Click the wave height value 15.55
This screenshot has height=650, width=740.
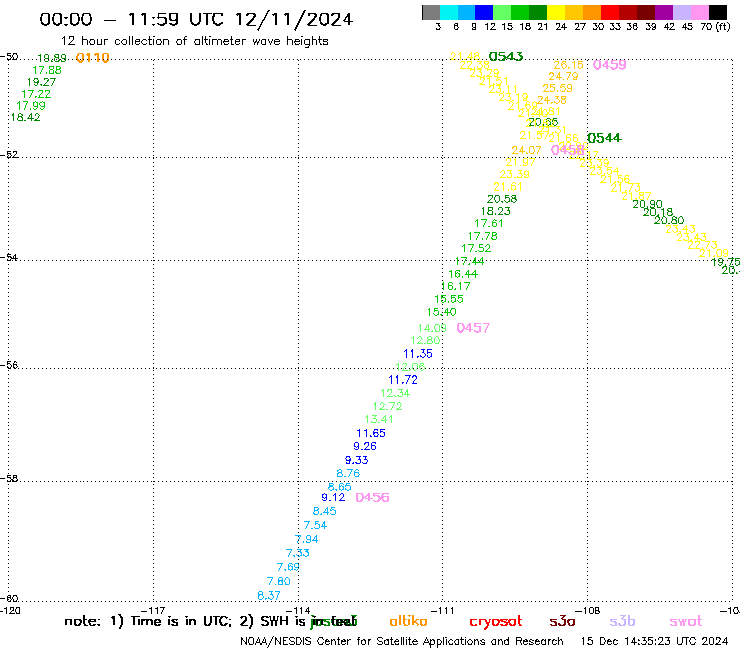click(449, 299)
